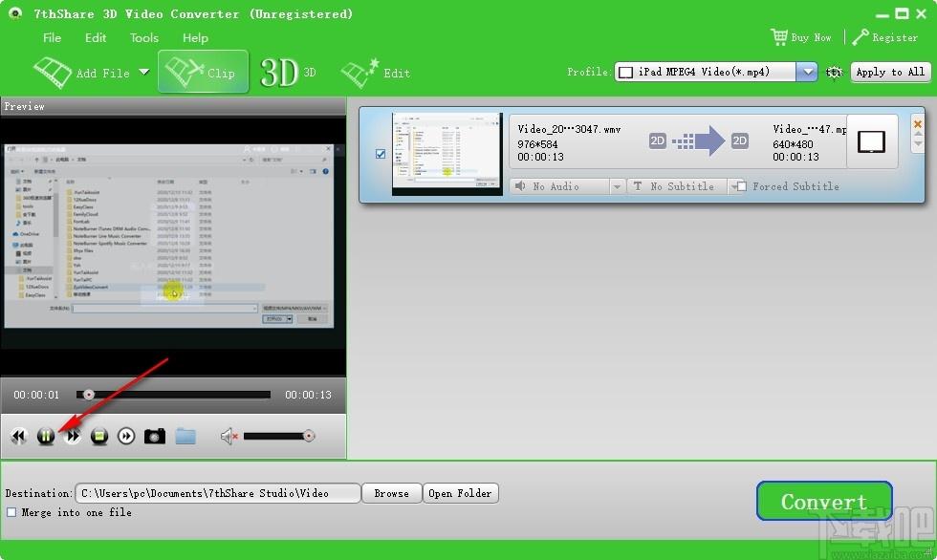Click the iPad device profile icon

872,142
